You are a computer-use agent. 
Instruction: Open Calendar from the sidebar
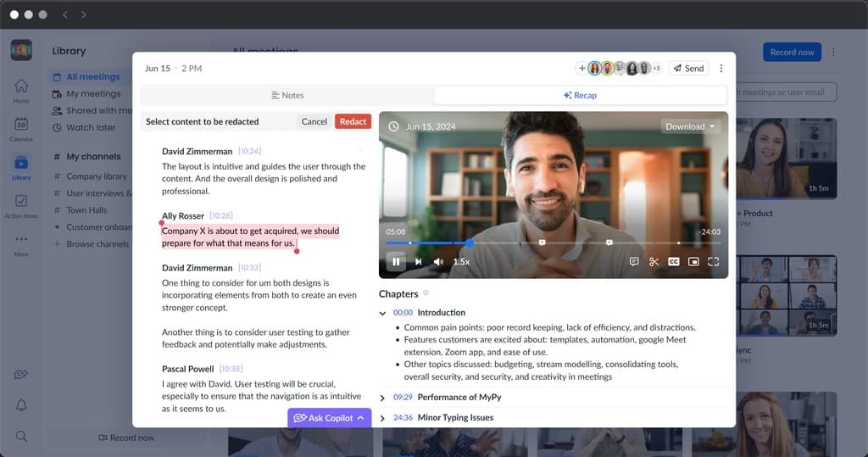(21, 129)
